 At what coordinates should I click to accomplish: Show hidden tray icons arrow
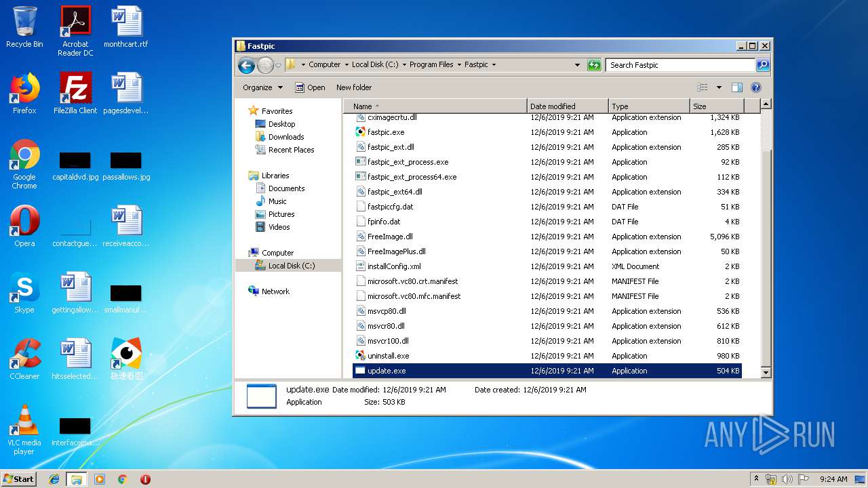click(x=757, y=479)
